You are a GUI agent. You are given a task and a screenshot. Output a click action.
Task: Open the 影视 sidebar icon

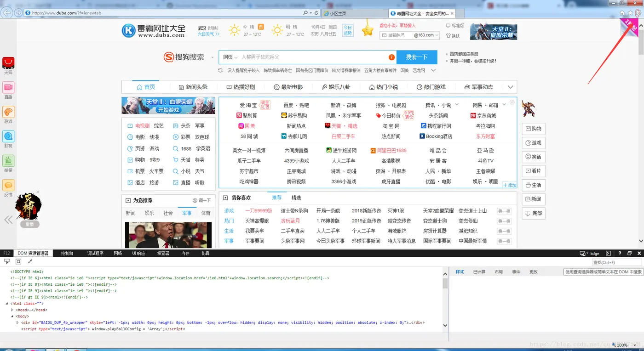pyautogui.click(x=8, y=136)
